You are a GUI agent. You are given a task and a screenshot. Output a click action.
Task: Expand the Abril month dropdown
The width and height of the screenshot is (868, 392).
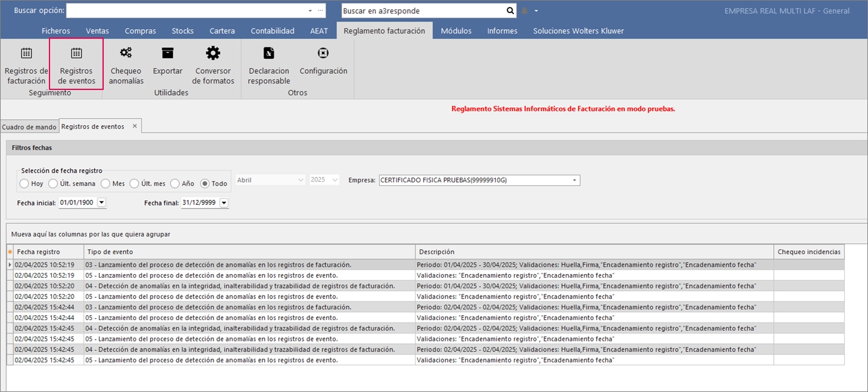(300, 179)
